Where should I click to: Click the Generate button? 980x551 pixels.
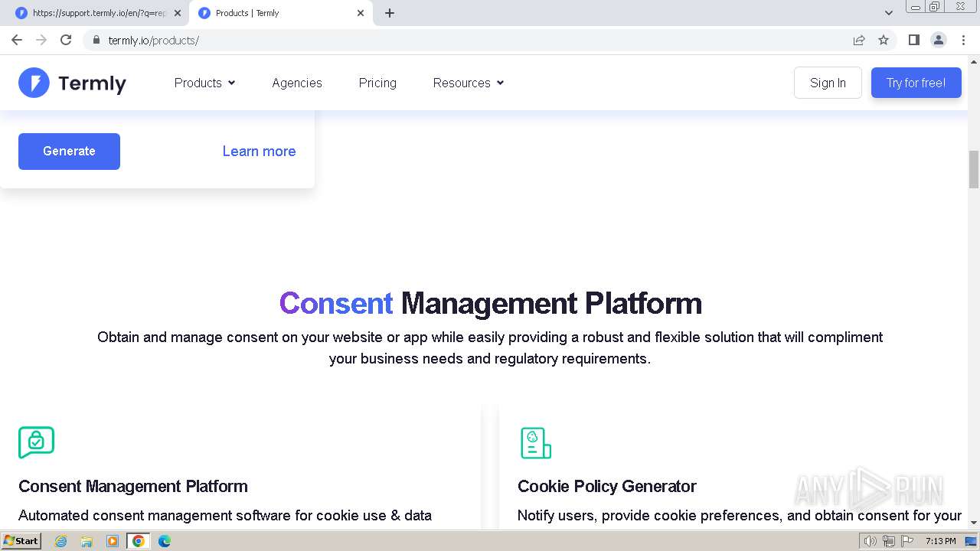tap(69, 152)
